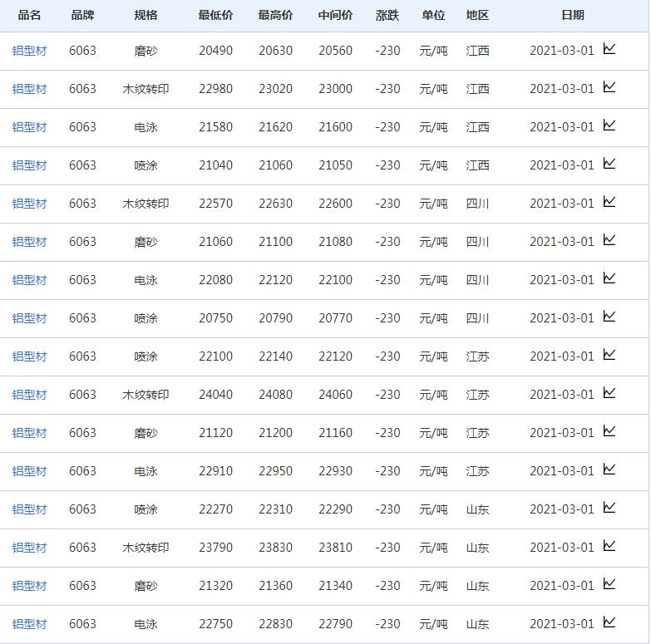Select the highest price 21360 cell
This screenshot has width=651, height=644.
point(275,586)
